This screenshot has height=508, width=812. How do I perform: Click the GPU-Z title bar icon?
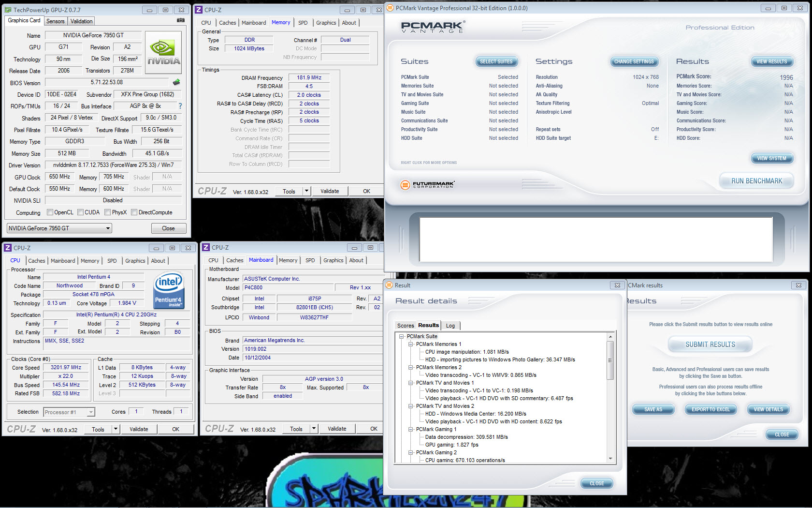coord(8,10)
